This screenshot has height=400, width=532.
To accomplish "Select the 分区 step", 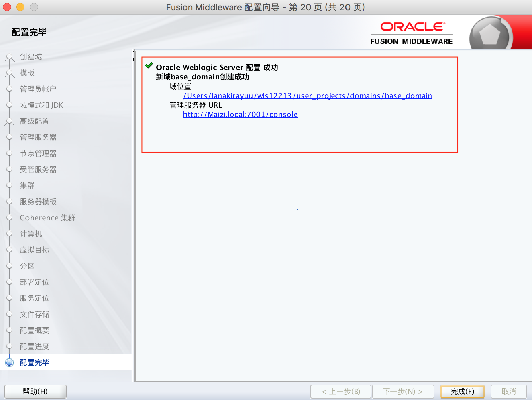I will [x=27, y=266].
